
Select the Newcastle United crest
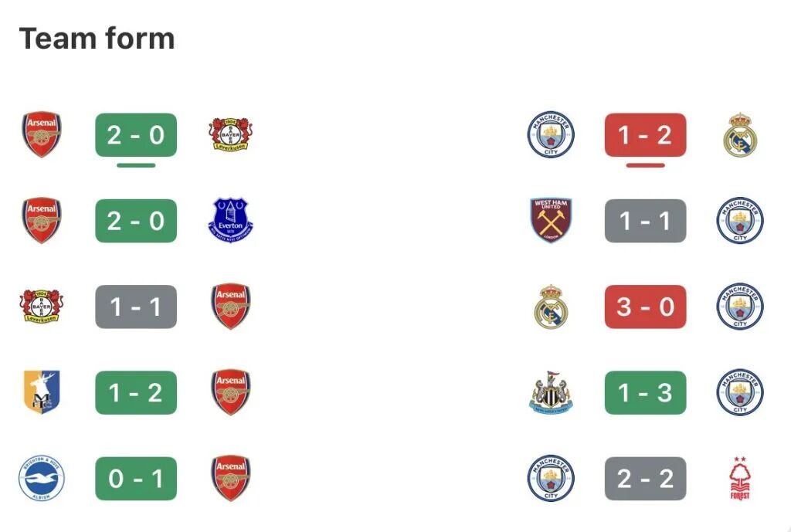click(552, 392)
